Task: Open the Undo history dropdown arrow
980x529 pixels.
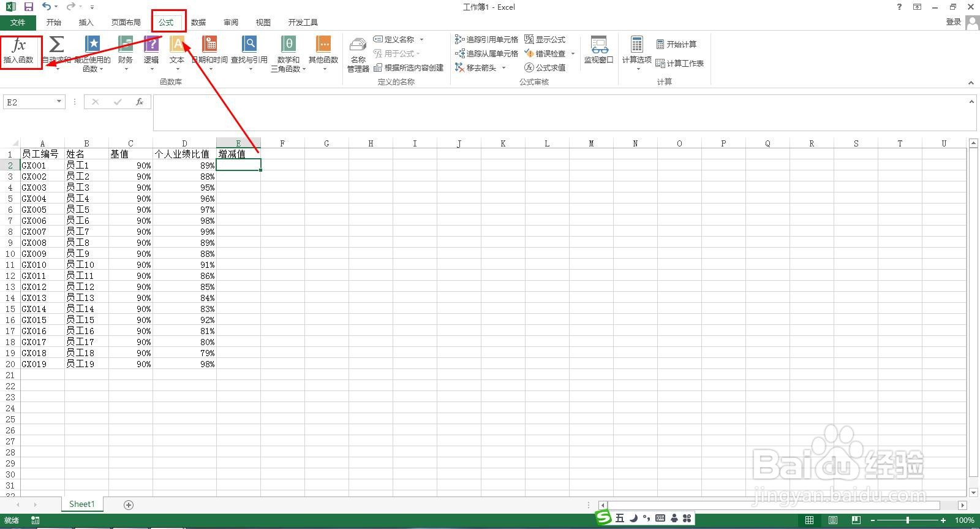Action: 56,7
